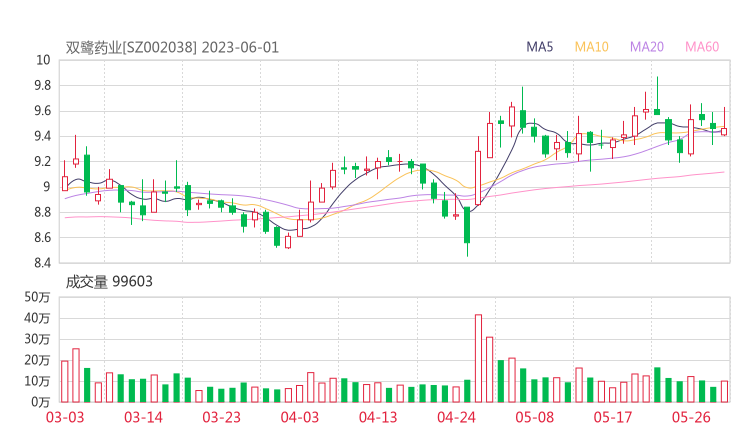Click the volume axis label 30万
The width and height of the screenshot is (740, 440).
pos(37,339)
